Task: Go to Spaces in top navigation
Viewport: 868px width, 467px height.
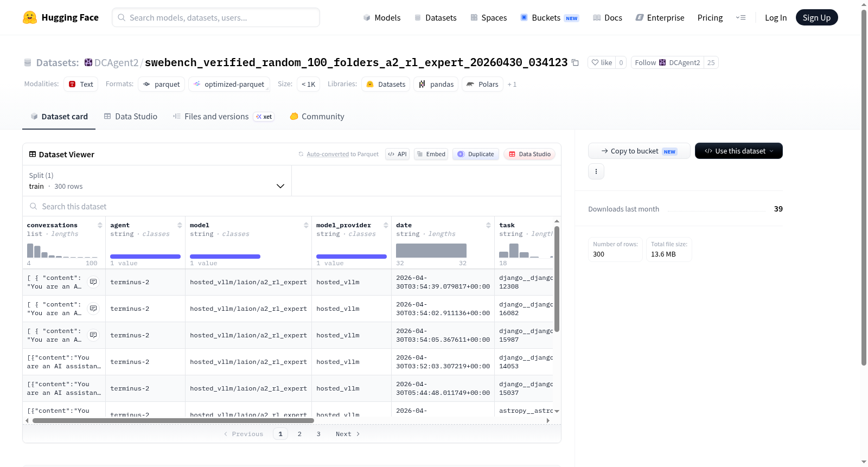Action: pyautogui.click(x=489, y=18)
